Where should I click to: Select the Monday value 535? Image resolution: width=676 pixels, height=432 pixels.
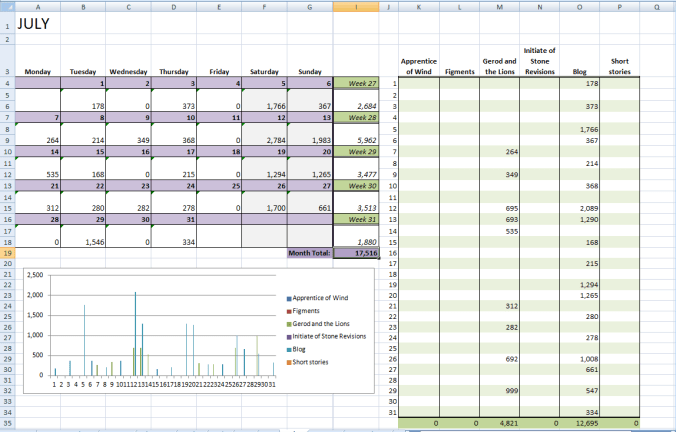(x=38, y=174)
